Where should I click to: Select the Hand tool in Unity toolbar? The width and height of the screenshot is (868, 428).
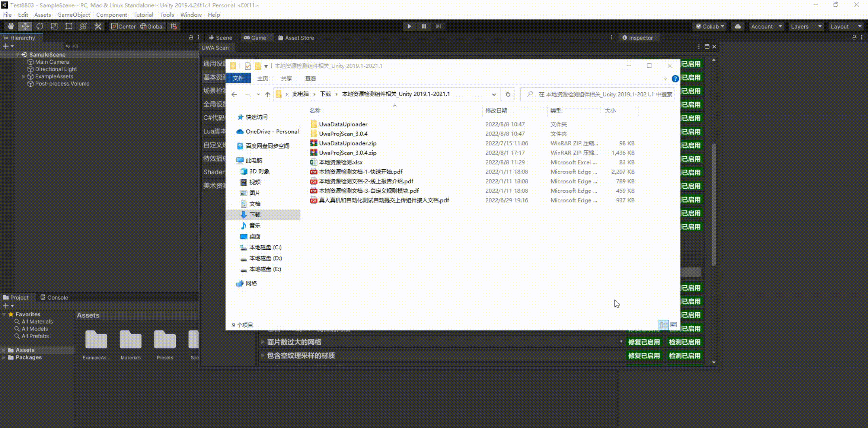tap(10, 26)
